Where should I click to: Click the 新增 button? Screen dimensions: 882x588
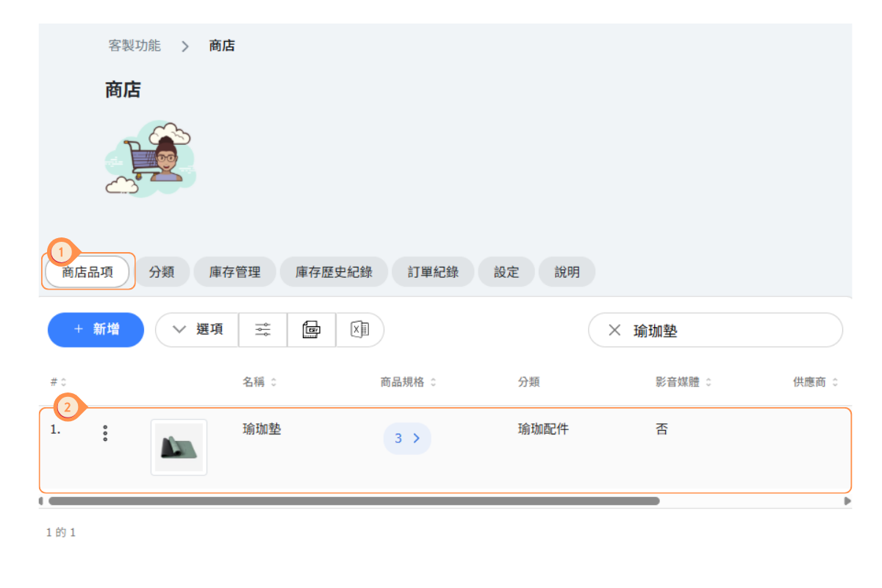96,330
